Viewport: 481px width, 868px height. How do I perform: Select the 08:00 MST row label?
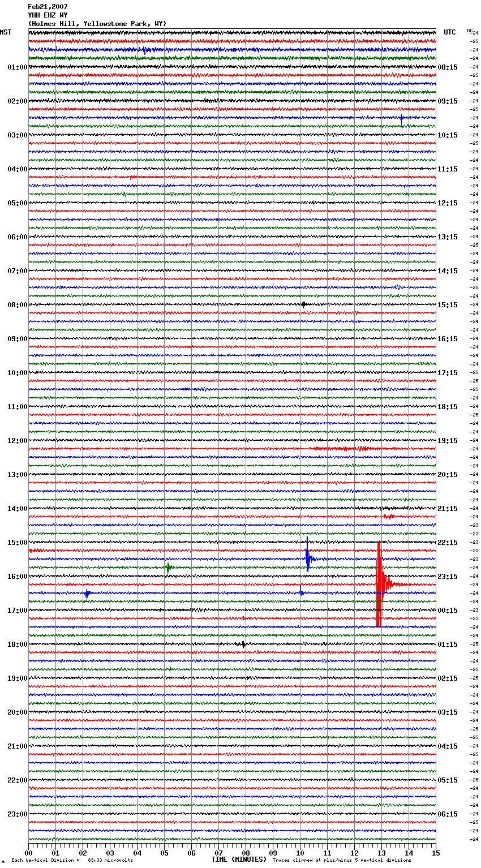(17, 305)
